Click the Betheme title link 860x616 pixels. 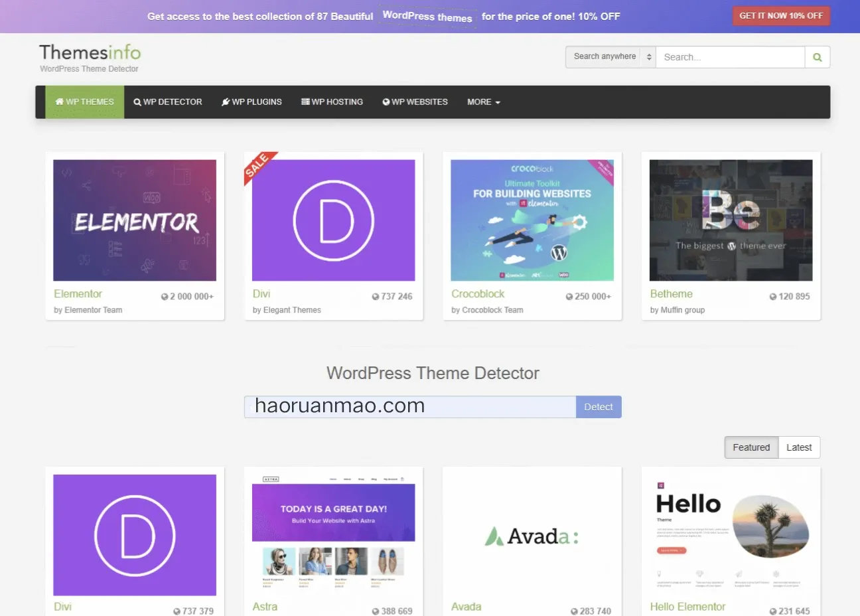(x=671, y=294)
